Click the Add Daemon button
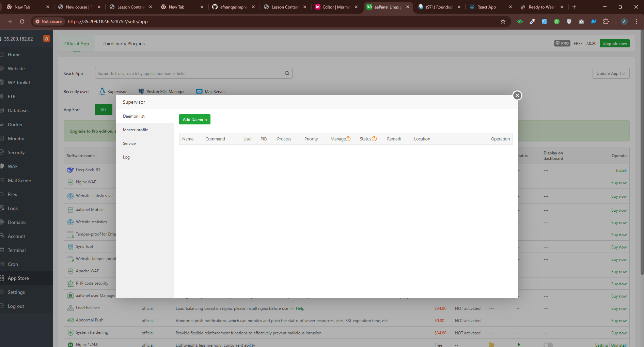Image resolution: width=644 pixels, height=347 pixels. pyautogui.click(x=195, y=119)
